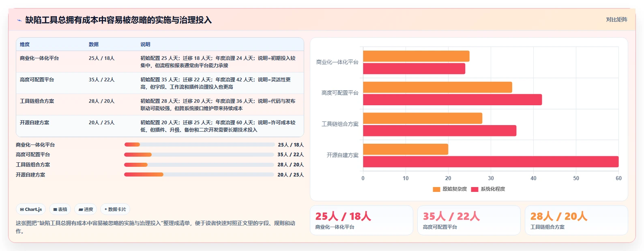Click the 数据 table column header
This screenshot has height=251, width=644.
(94, 45)
